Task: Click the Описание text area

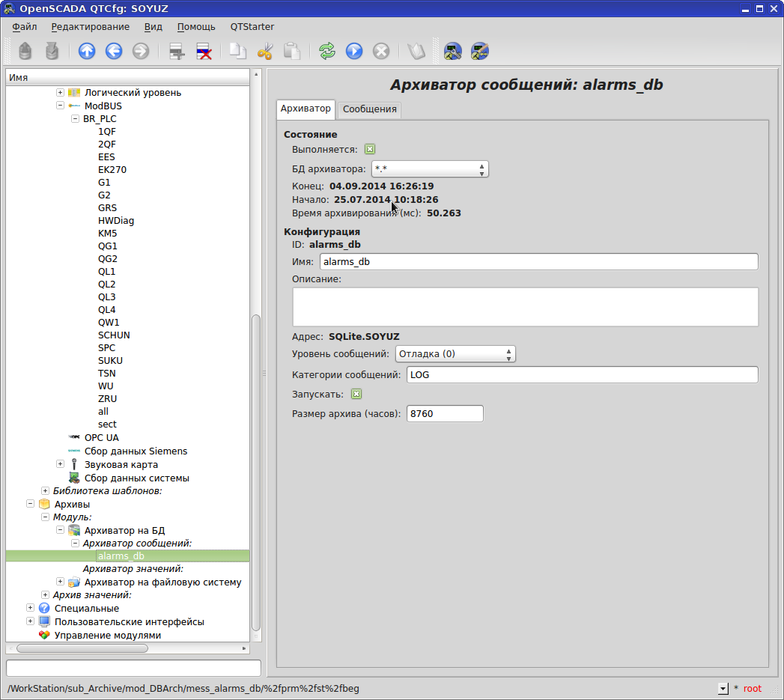Action: coord(525,307)
